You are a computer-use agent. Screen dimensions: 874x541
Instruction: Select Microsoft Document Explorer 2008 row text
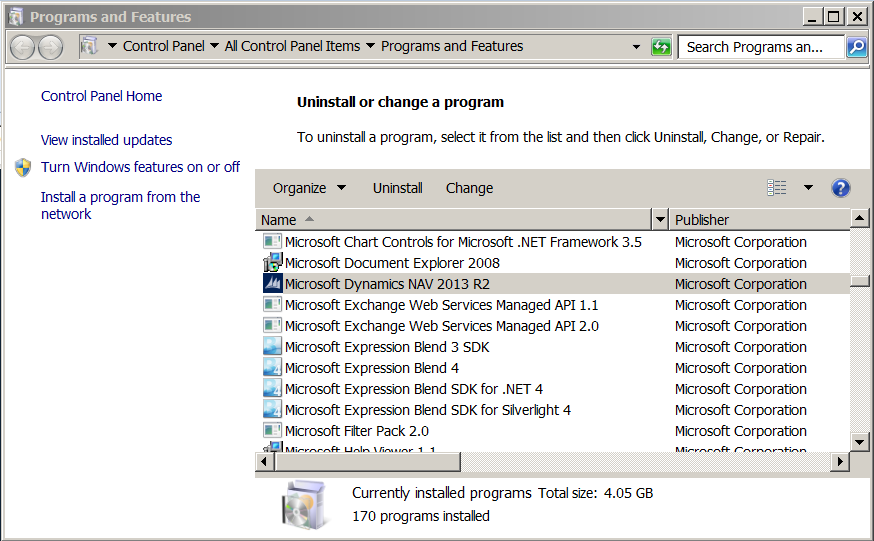click(x=392, y=263)
